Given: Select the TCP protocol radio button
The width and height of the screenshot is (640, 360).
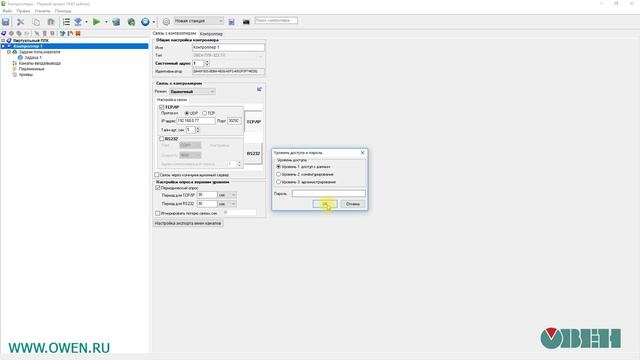Looking at the screenshot, I should (x=204, y=113).
